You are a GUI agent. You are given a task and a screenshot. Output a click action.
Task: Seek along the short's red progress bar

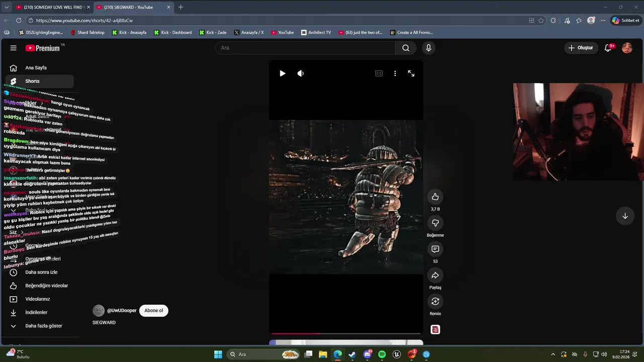[x=346, y=333]
